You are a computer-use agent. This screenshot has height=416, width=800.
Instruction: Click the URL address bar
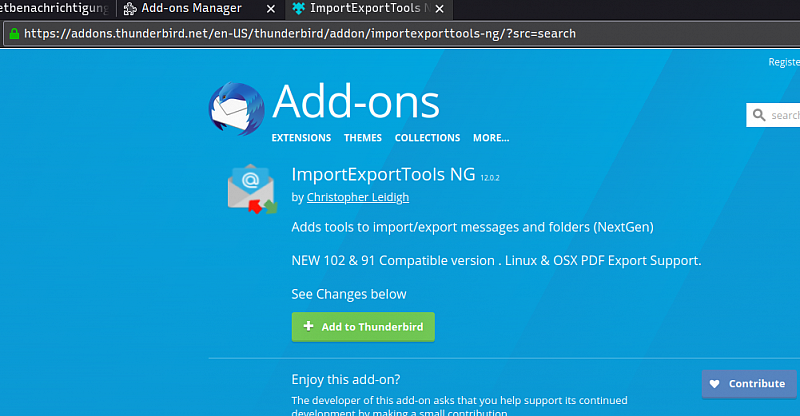click(404, 34)
